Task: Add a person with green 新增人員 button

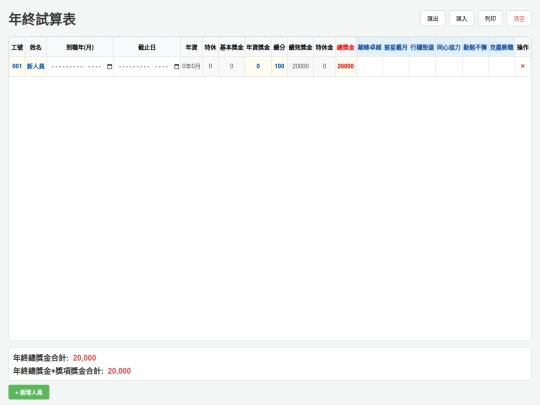Action: (x=29, y=392)
